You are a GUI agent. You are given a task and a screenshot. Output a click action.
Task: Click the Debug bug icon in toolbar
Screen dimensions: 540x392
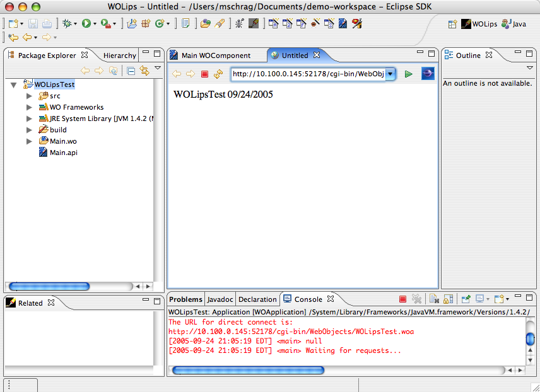click(x=67, y=24)
